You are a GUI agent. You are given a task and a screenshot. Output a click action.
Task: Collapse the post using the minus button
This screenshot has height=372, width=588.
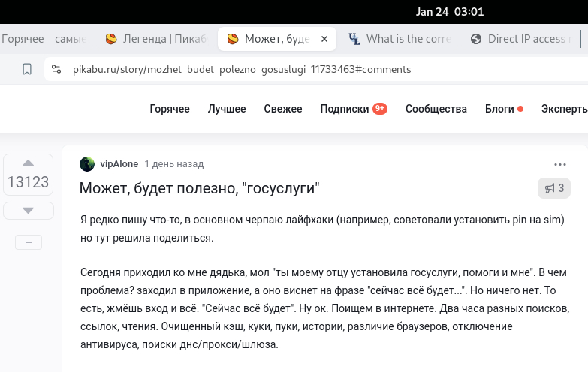point(29,242)
